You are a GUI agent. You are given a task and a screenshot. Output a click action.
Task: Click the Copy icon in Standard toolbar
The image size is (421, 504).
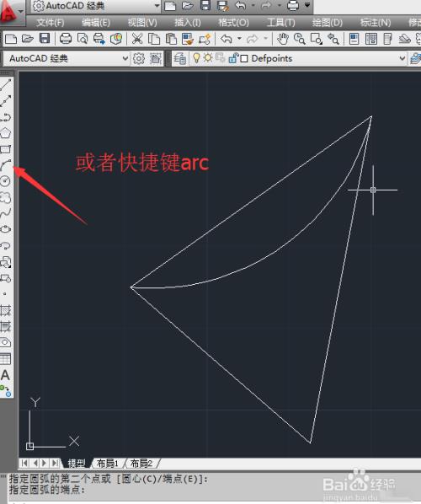click(154, 39)
